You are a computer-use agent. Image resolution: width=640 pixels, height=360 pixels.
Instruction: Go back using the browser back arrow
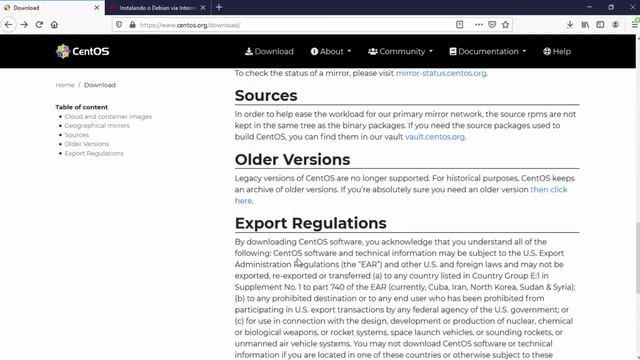pyautogui.click(x=9, y=24)
